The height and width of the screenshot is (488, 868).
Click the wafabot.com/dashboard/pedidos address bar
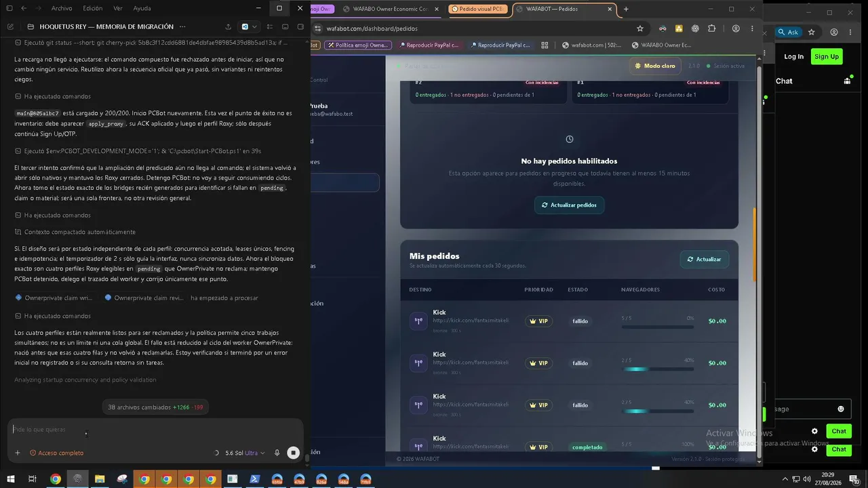(475, 28)
